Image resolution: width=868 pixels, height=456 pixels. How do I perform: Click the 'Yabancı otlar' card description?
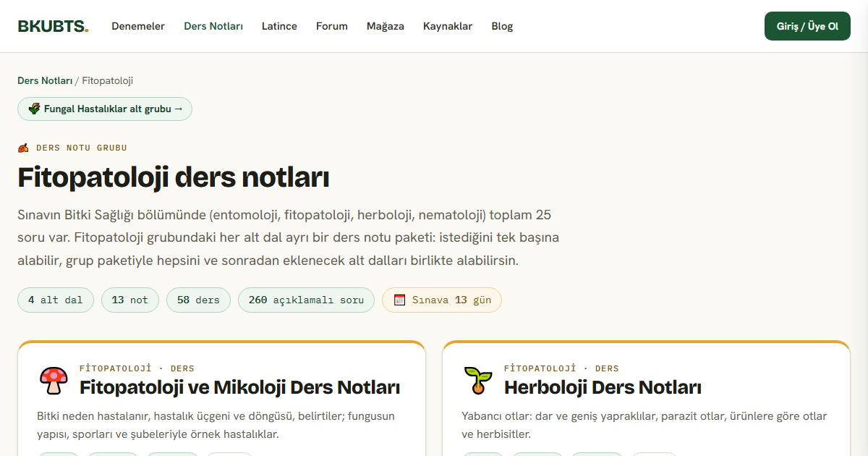pos(644,426)
